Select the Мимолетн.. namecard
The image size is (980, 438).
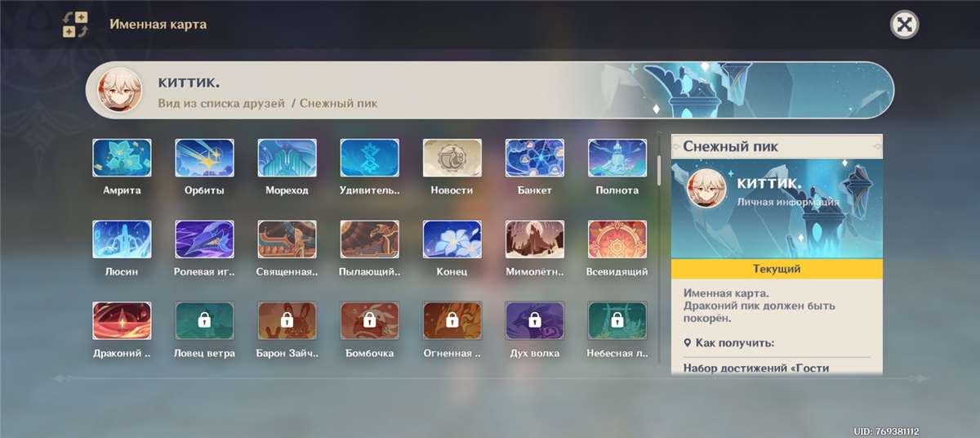point(534,239)
